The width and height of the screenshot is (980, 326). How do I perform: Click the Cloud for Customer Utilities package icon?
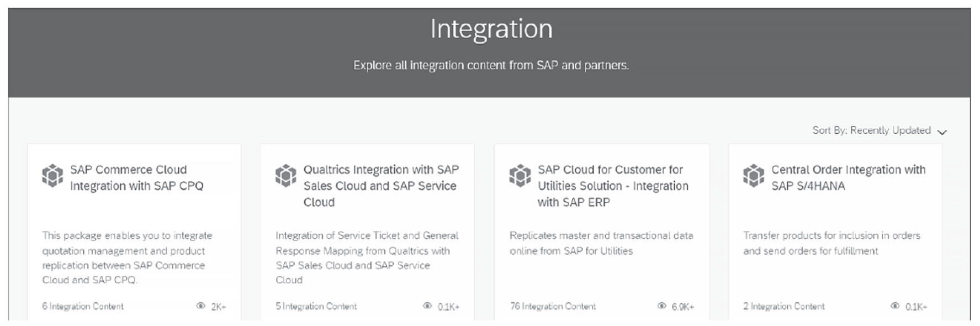tap(520, 176)
